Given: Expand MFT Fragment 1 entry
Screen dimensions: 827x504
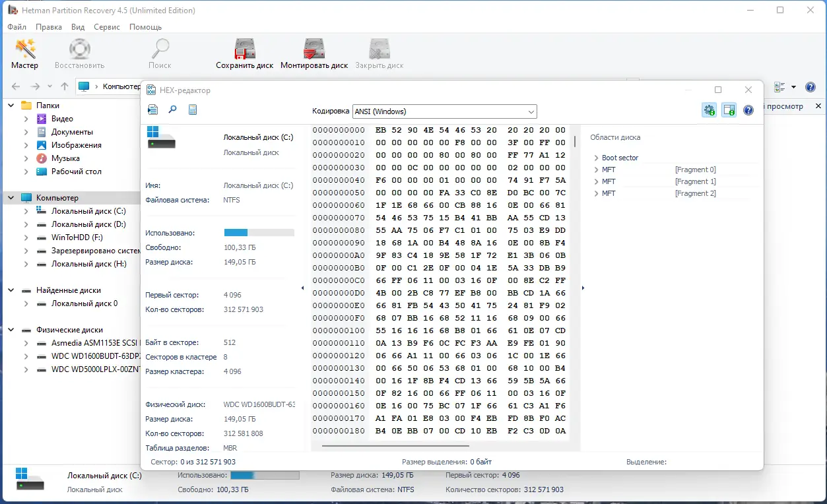Looking at the screenshot, I should (x=596, y=181).
